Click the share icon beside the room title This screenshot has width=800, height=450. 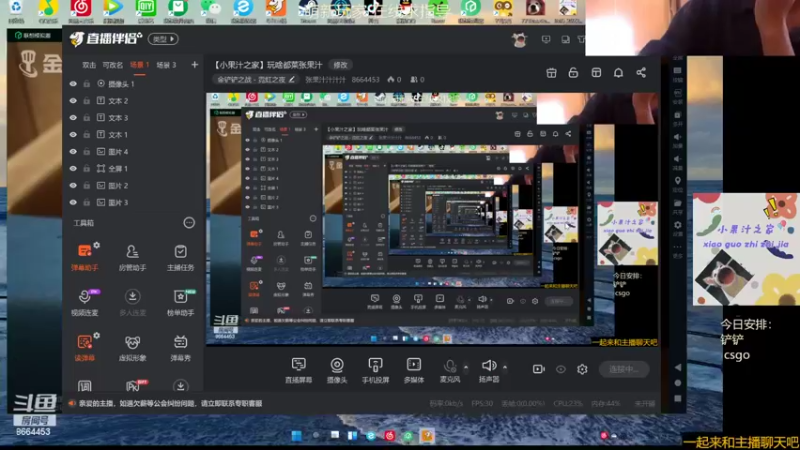(641, 73)
